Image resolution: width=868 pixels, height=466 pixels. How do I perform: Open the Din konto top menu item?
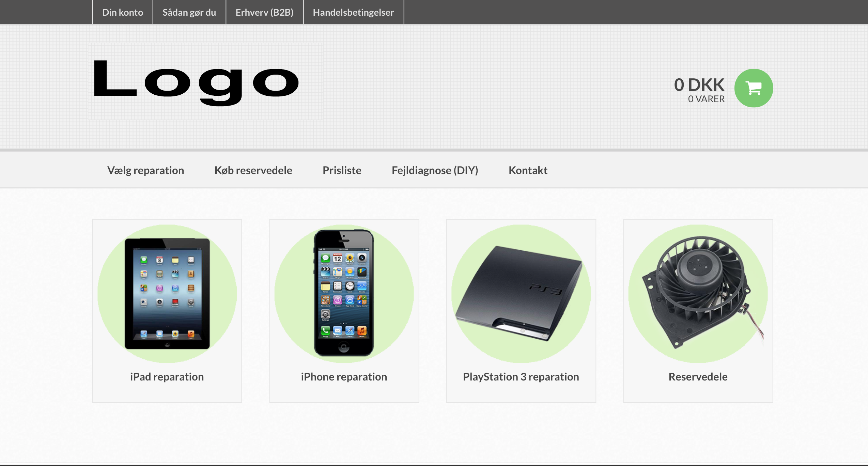click(x=123, y=12)
